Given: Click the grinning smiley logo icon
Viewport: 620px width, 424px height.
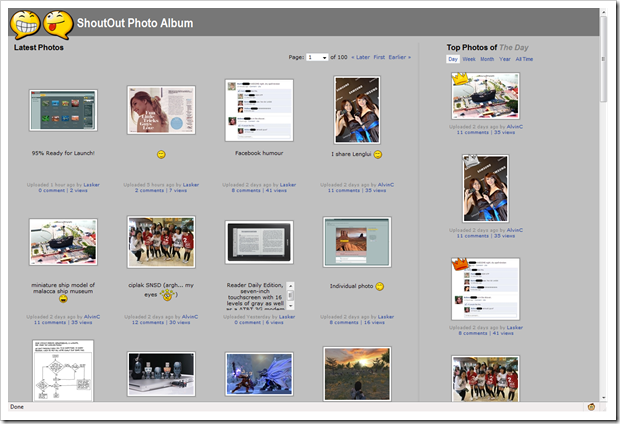Looking at the screenshot, I should (x=25, y=25).
